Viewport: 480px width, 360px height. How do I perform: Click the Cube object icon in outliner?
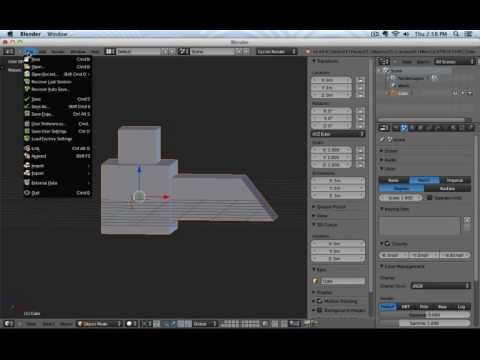394,93
